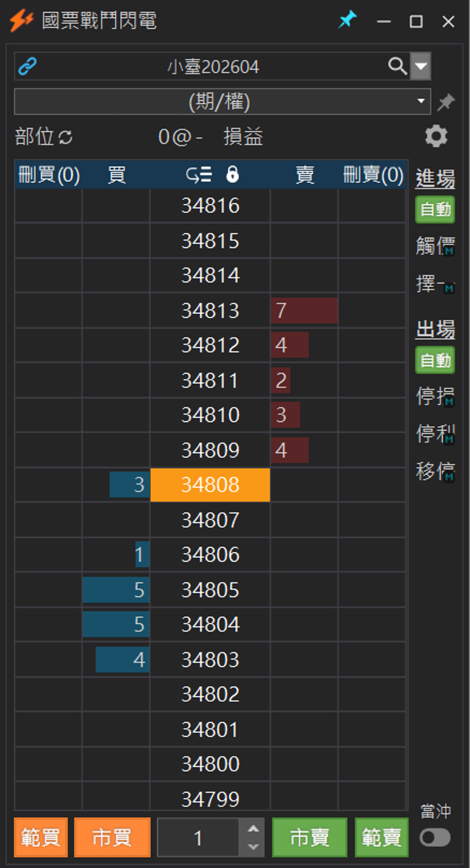Expand the symbol dropdown arrow next to search

click(x=421, y=66)
